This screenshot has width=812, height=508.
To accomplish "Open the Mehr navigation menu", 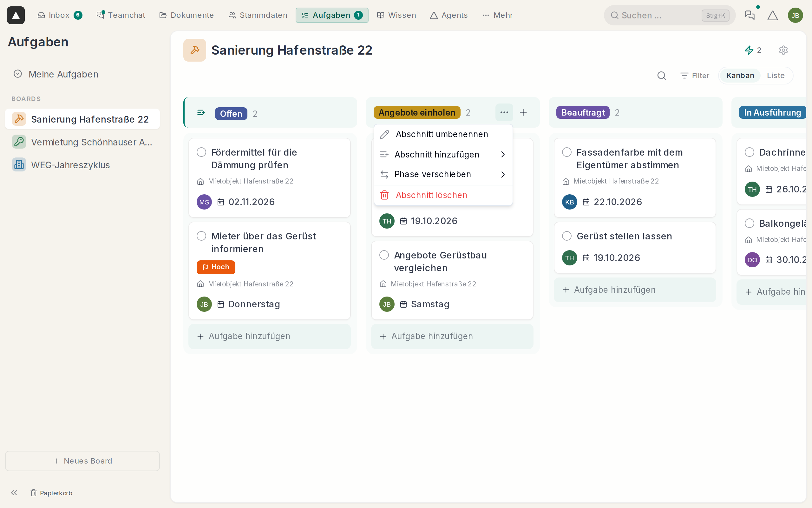I will tap(497, 15).
